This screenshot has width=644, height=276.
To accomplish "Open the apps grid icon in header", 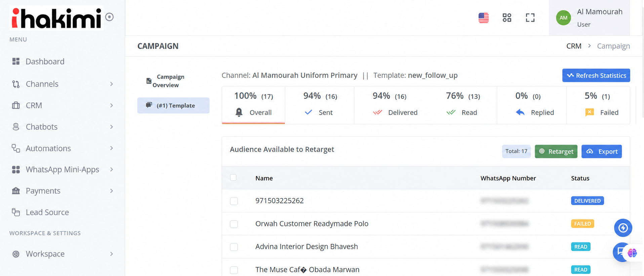I will click(507, 17).
